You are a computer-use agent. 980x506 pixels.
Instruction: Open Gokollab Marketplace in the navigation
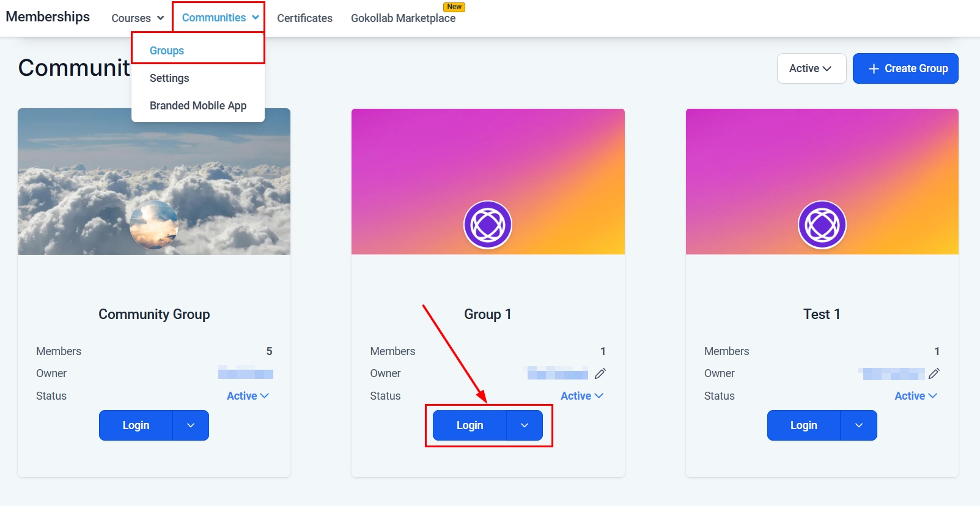coord(403,18)
